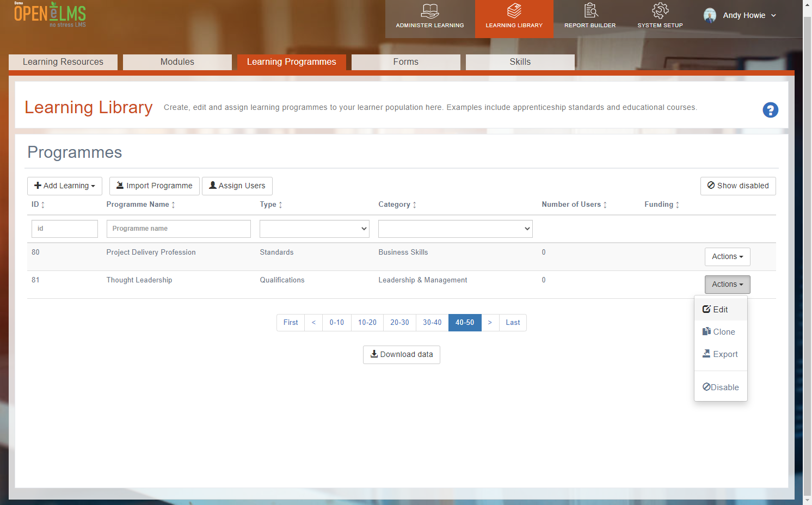The image size is (812, 505).
Task: Expand Andy Howie user menu chevron
Action: click(773, 16)
